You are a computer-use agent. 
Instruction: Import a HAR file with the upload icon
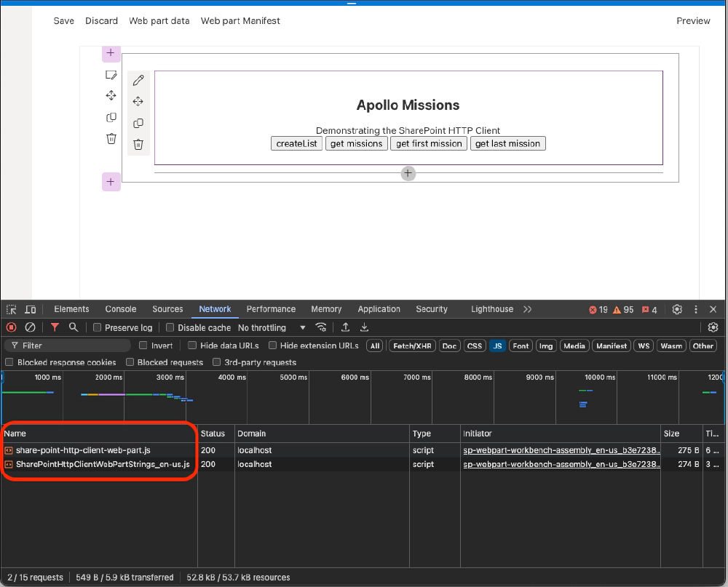point(345,327)
